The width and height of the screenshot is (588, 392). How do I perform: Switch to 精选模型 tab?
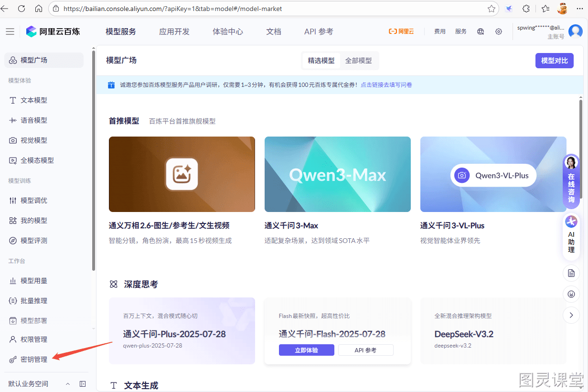(x=321, y=61)
